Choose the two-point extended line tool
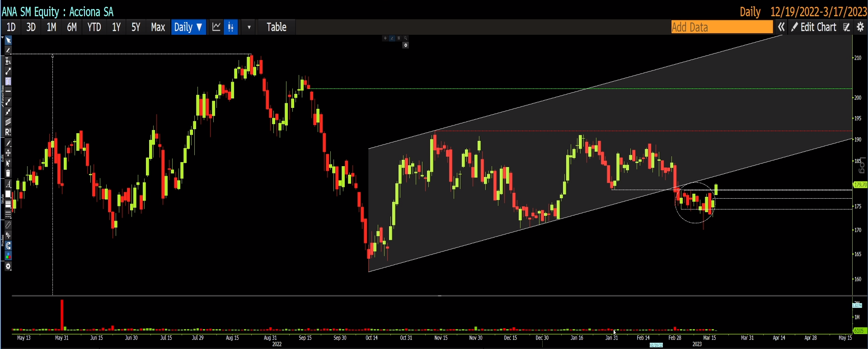The width and height of the screenshot is (868, 349). click(8, 102)
